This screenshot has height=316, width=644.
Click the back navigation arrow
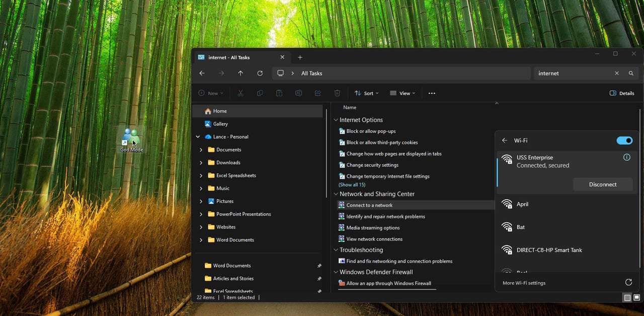pos(202,73)
